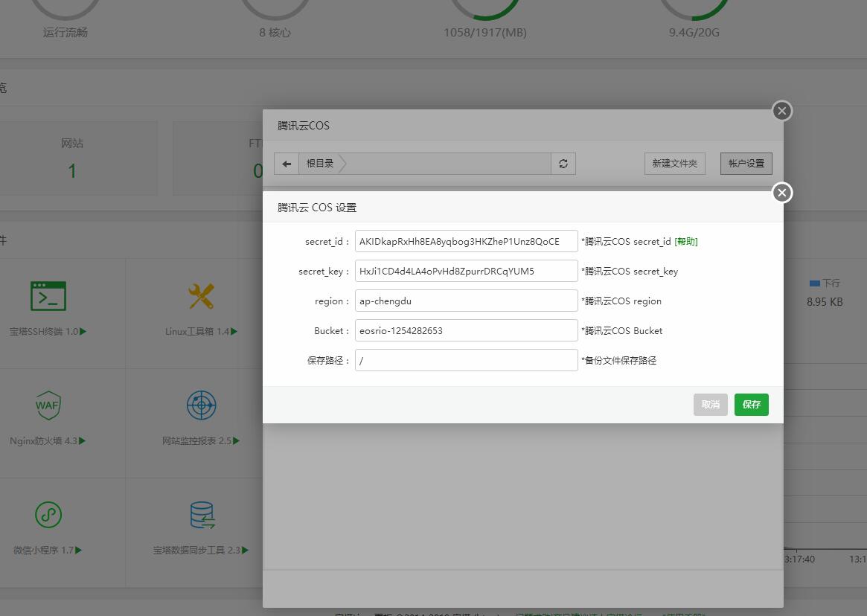
Task: Click the 新建文件夹 button
Action: click(x=674, y=164)
